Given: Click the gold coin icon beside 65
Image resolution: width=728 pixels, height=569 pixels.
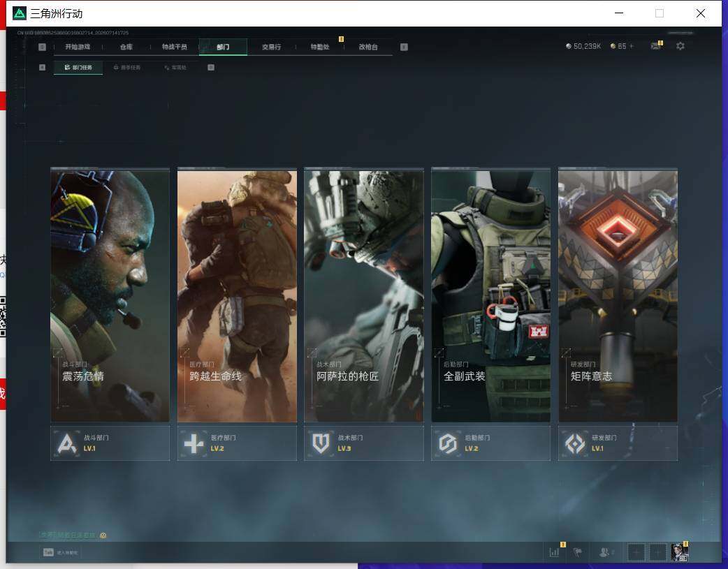Looking at the screenshot, I should coord(613,46).
